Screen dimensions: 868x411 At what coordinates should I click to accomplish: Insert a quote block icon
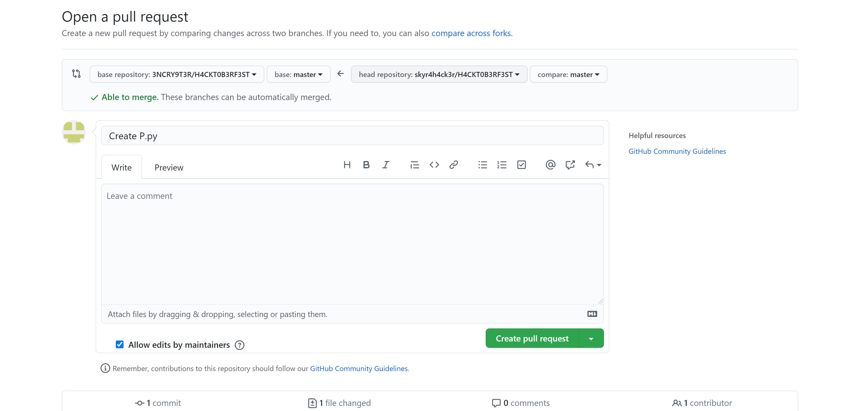414,165
